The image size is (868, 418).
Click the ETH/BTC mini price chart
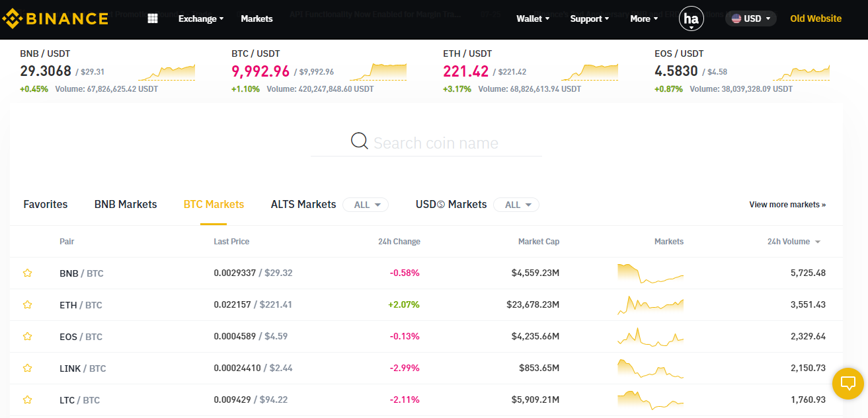[650, 304]
